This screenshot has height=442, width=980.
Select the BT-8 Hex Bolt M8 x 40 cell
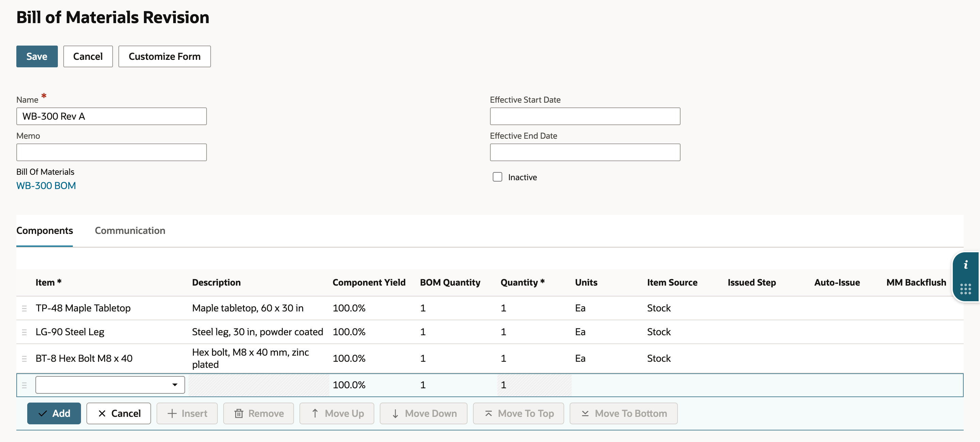tap(84, 358)
